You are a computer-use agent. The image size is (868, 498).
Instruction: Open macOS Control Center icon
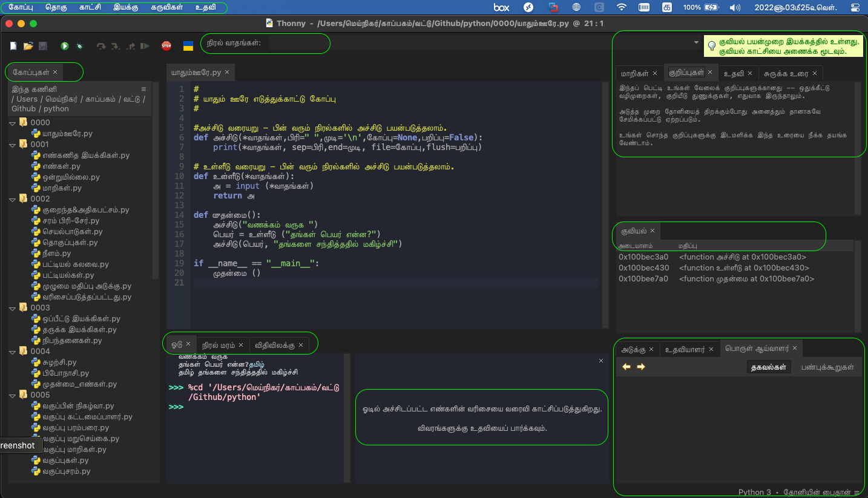[x=855, y=8]
